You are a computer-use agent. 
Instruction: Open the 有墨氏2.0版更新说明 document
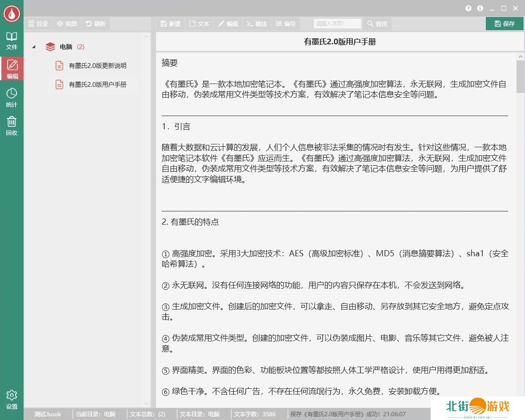click(x=97, y=66)
